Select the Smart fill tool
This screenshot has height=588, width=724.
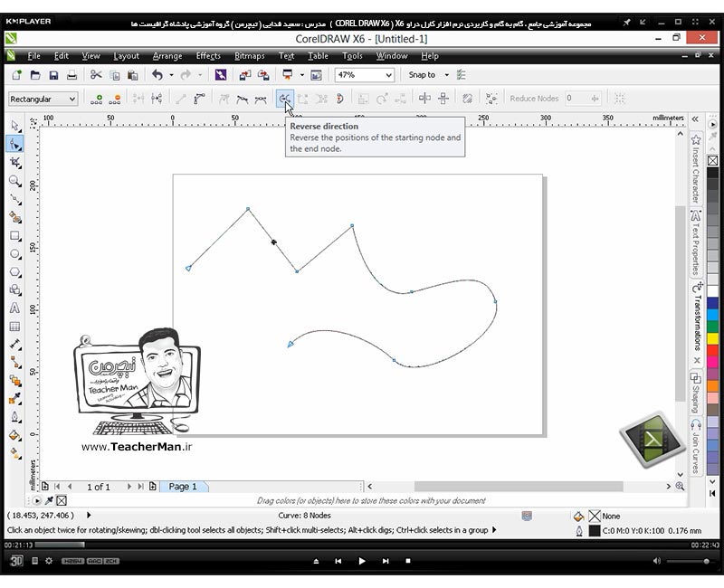14,217
